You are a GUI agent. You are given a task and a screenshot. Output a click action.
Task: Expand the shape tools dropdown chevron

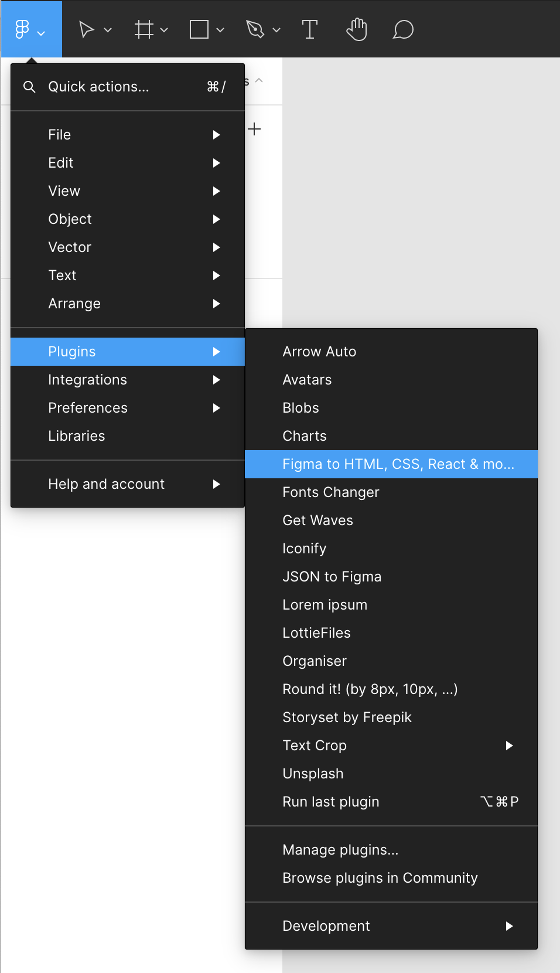pos(220,30)
